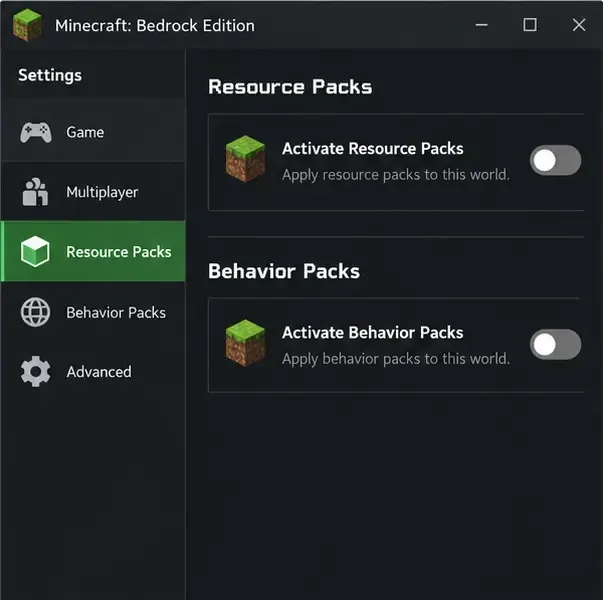Click the Behavior Packs section heading

(x=284, y=271)
